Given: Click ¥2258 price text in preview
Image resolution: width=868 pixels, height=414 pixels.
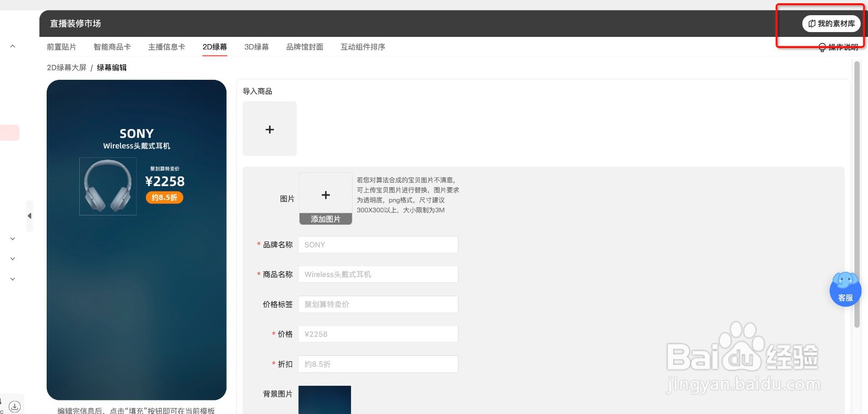Looking at the screenshot, I should (x=165, y=181).
